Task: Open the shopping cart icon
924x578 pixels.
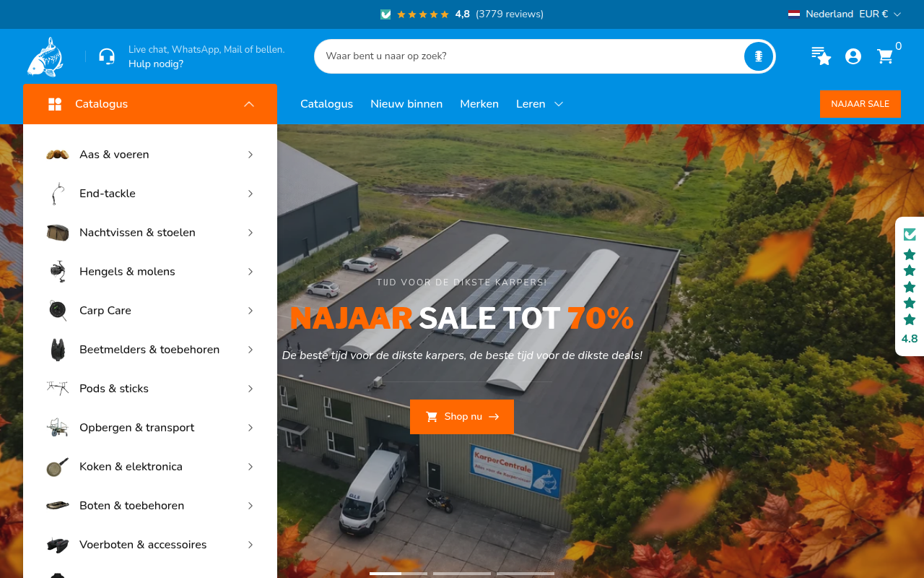Action: [x=885, y=56]
